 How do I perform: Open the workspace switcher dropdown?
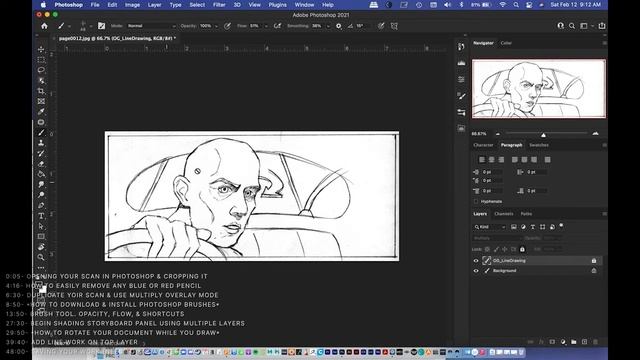coord(586,26)
